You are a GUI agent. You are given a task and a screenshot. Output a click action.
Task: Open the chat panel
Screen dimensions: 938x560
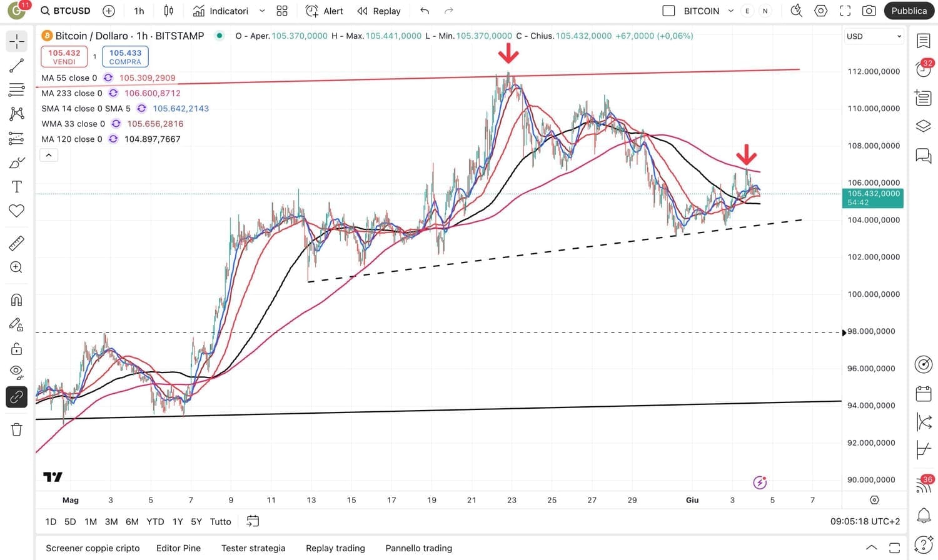(x=924, y=155)
